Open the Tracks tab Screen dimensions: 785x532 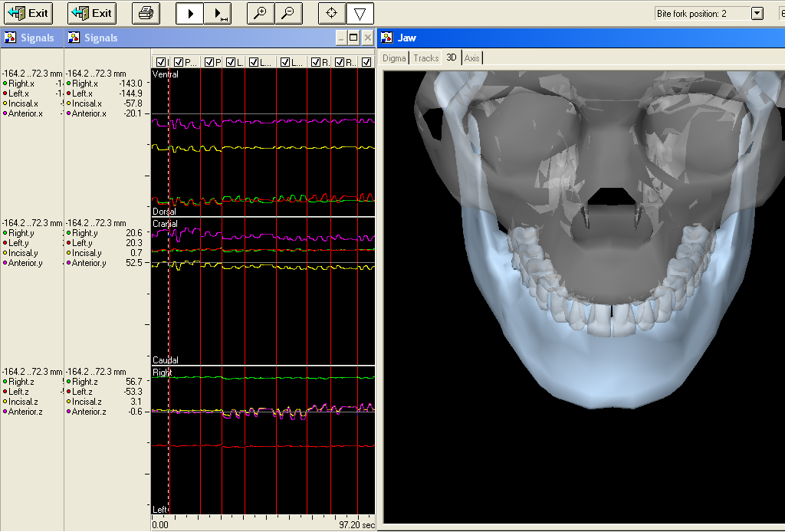point(425,58)
